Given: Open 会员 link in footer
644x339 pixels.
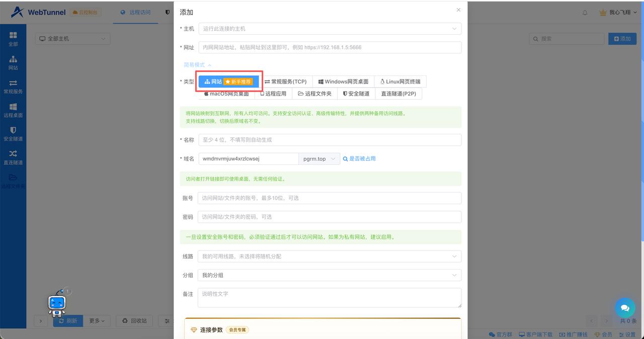Looking at the screenshot, I should click(603, 334).
